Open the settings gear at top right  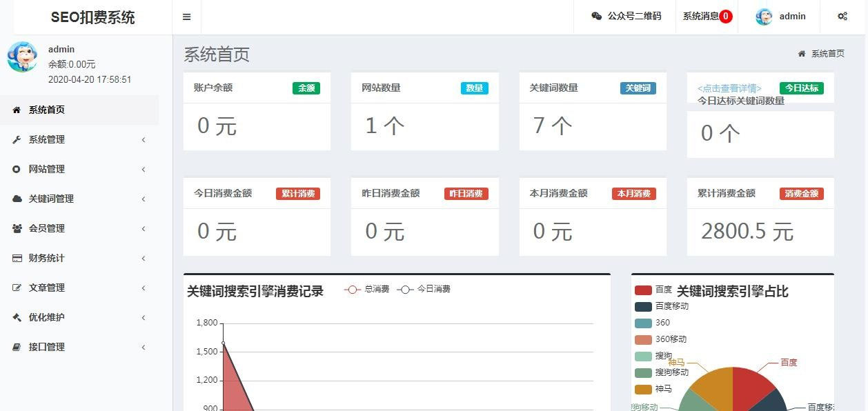click(842, 16)
